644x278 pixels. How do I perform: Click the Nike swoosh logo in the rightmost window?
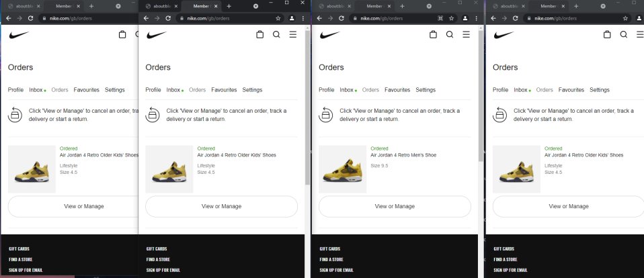pos(504,35)
